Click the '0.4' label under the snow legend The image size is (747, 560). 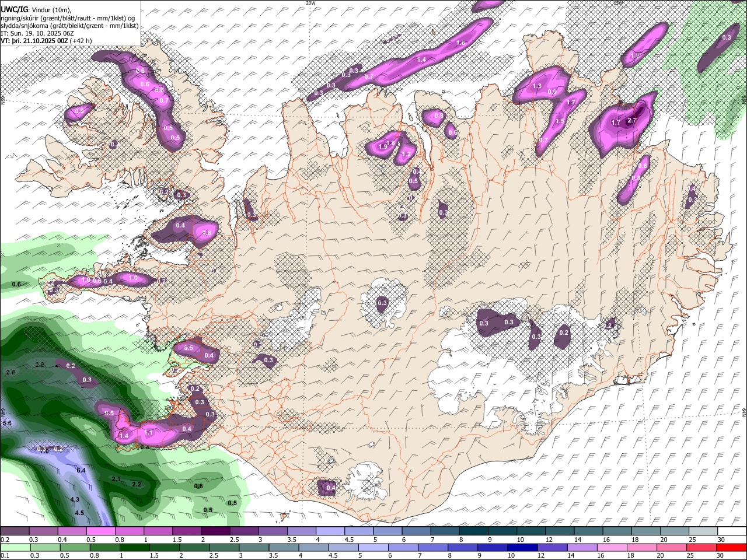click(x=62, y=540)
